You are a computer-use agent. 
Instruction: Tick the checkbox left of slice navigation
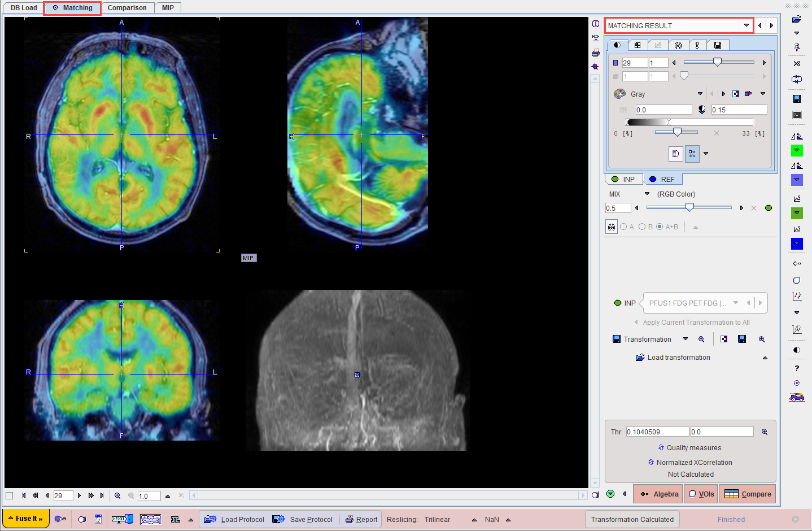pyautogui.click(x=10, y=495)
